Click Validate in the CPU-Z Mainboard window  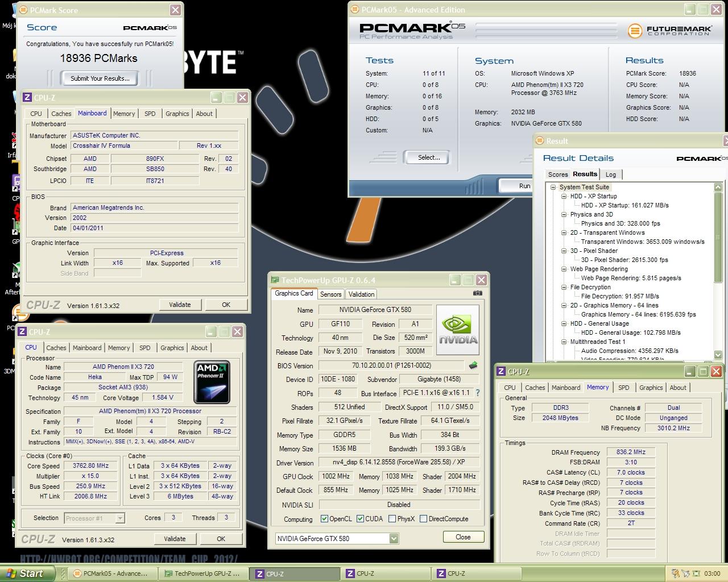coord(180,305)
